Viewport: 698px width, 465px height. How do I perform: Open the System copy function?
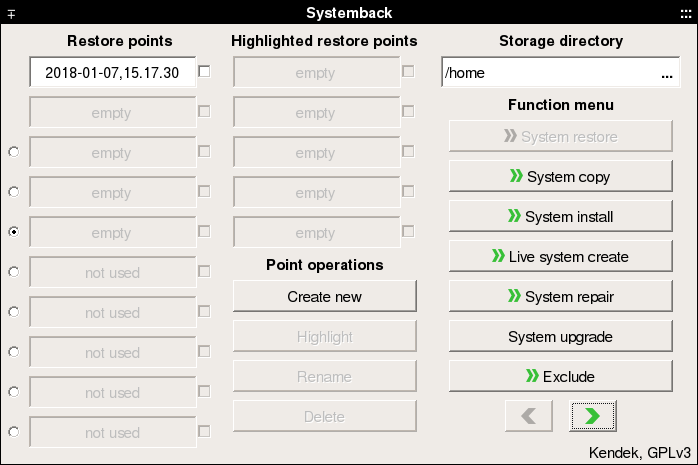(x=560, y=177)
